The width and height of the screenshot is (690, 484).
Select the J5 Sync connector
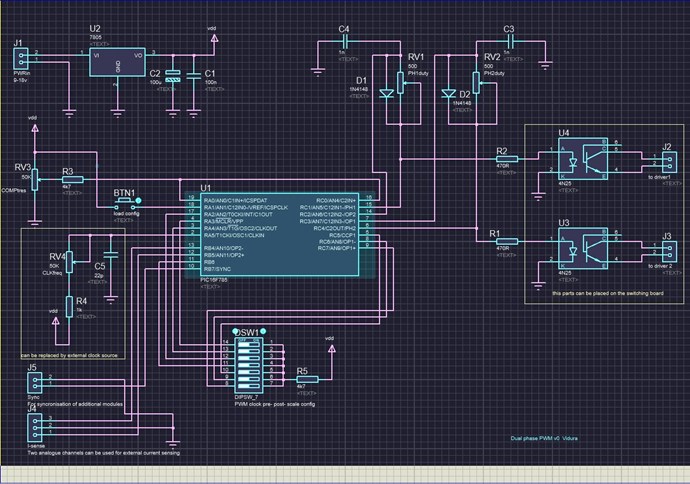[x=33, y=382]
